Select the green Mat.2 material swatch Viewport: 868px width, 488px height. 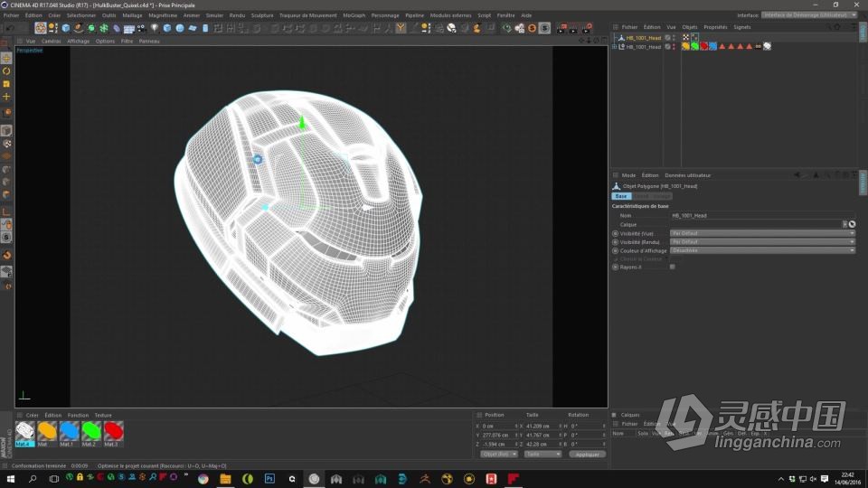coord(91,434)
